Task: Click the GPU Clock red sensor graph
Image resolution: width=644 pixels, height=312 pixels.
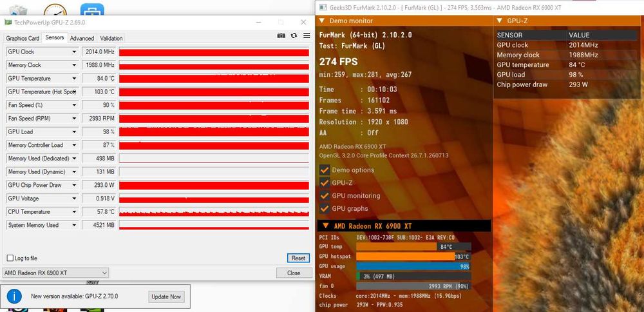Action: (214, 52)
